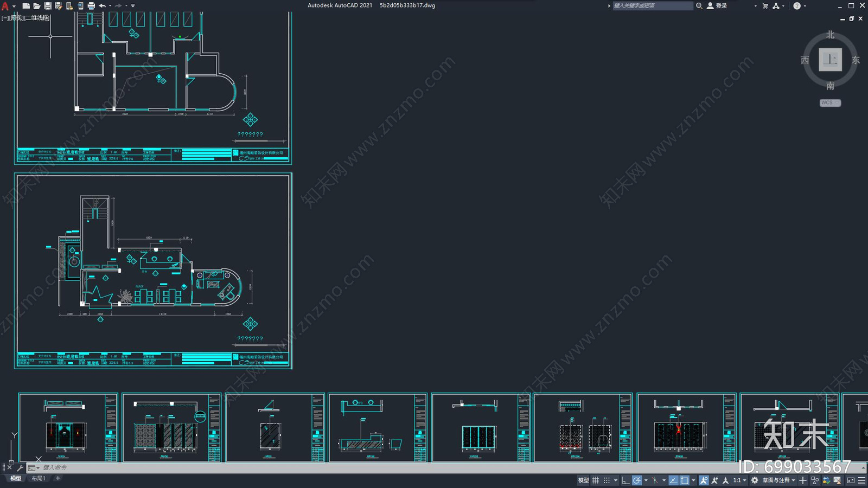This screenshot has width=868, height=488.
Task: Switch to the 布局1 layout tab
Action: (x=38, y=478)
